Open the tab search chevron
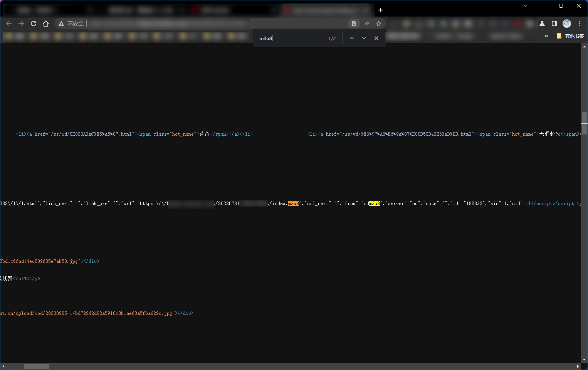This screenshot has width=588, height=370. (x=526, y=6)
